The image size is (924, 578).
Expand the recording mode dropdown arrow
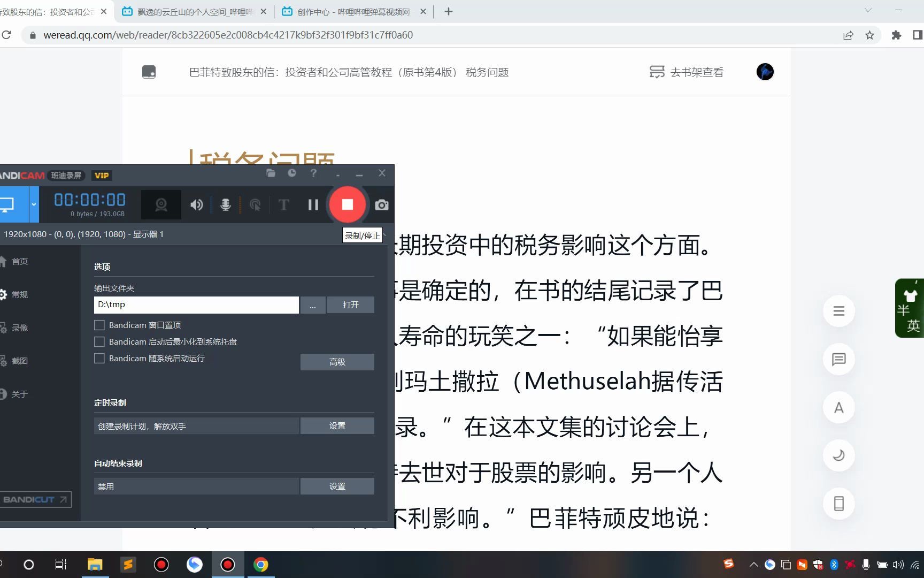(34, 204)
